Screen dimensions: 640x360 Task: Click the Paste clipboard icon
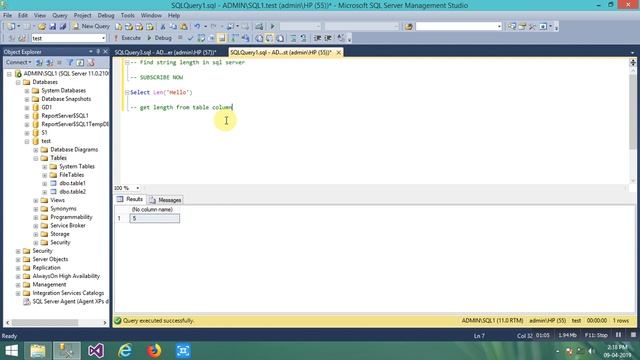coord(184,27)
